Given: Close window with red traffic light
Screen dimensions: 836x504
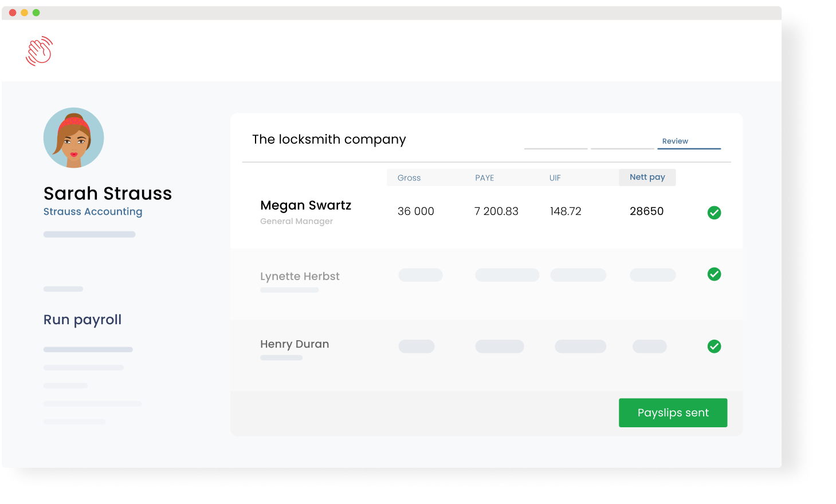Looking at the screenshot, I should point(13,13).
